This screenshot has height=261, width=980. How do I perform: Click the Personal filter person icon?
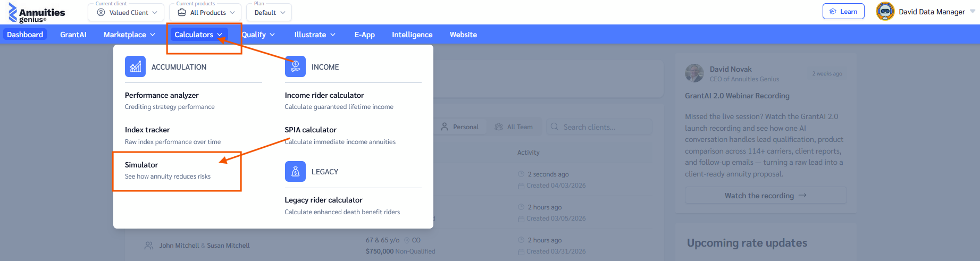coord(445,127)
